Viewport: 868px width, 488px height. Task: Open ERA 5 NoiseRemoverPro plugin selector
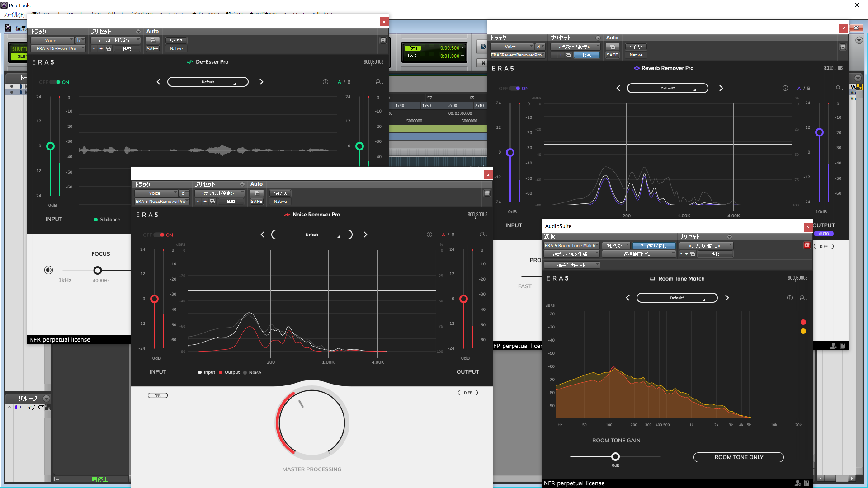pyautogui.click(x=162, y=201)
